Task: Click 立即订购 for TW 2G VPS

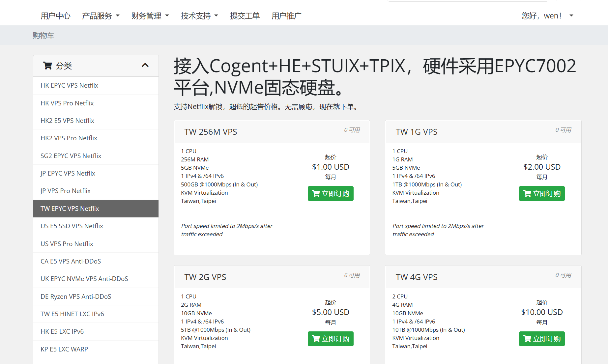Action: point(330,339)
